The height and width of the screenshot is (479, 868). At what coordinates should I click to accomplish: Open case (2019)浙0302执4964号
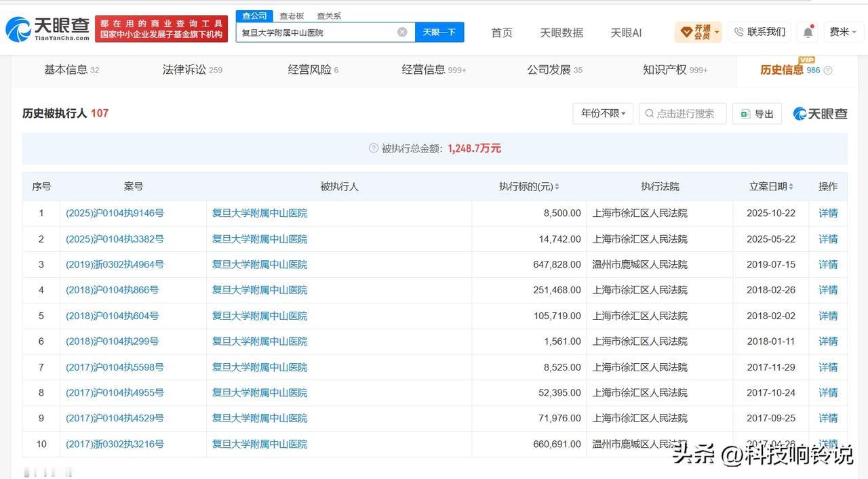point(115,264)
